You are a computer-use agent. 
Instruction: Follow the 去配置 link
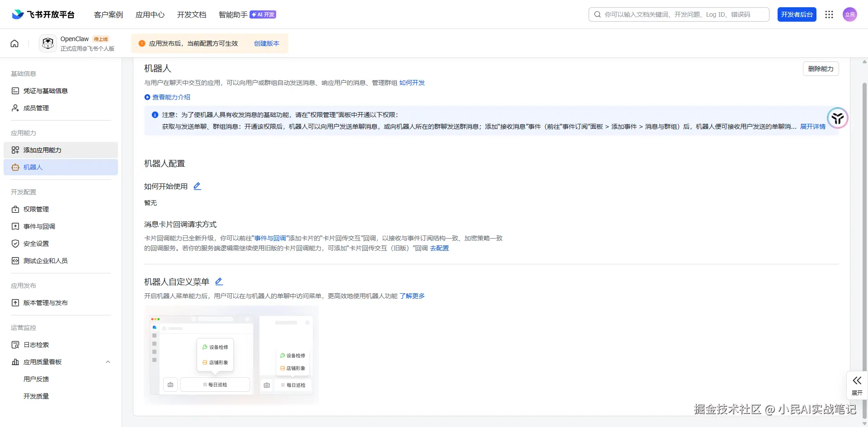click(439, 248)
